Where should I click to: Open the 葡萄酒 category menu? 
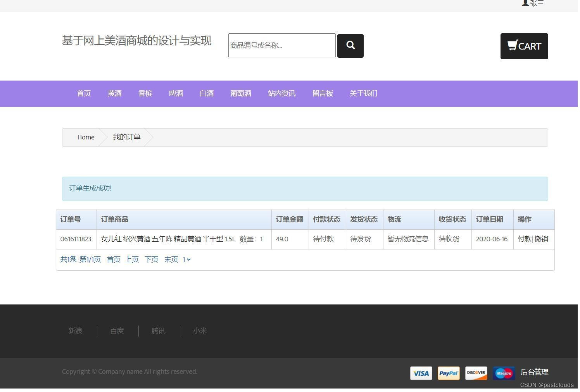click(240, 93)
